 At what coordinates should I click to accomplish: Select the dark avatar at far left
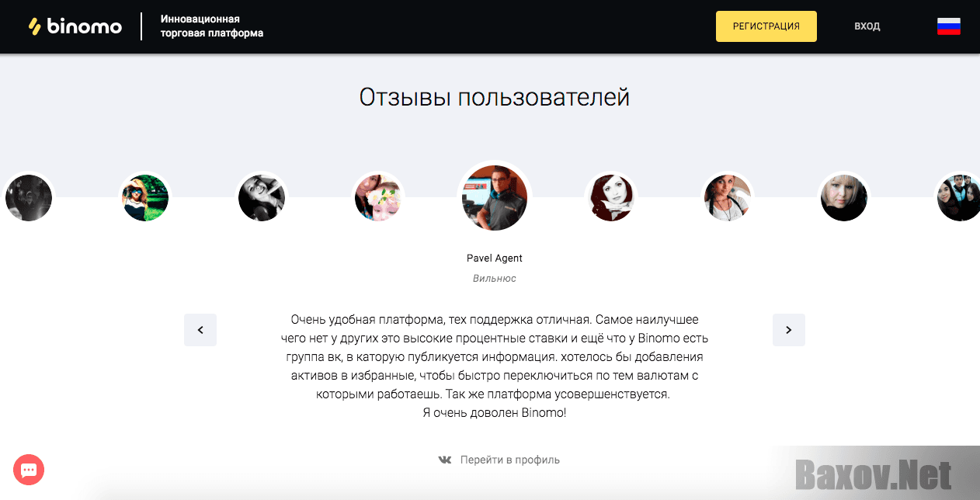pos(29,198)
